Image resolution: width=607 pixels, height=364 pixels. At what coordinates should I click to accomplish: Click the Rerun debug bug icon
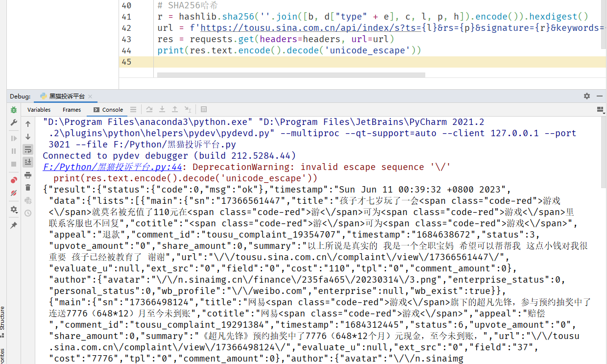(14, 110)
